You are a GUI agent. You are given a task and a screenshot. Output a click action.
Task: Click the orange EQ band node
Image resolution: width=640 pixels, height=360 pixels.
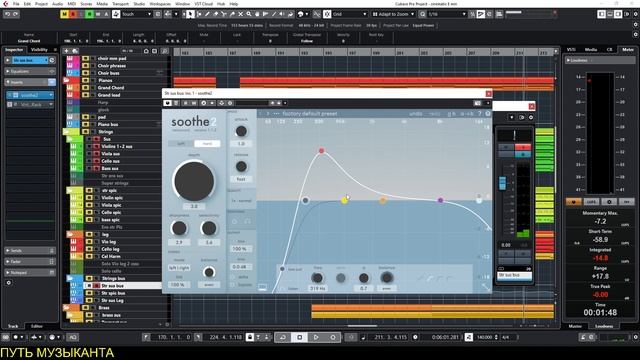pyautogui.click(x=383, y=200)
